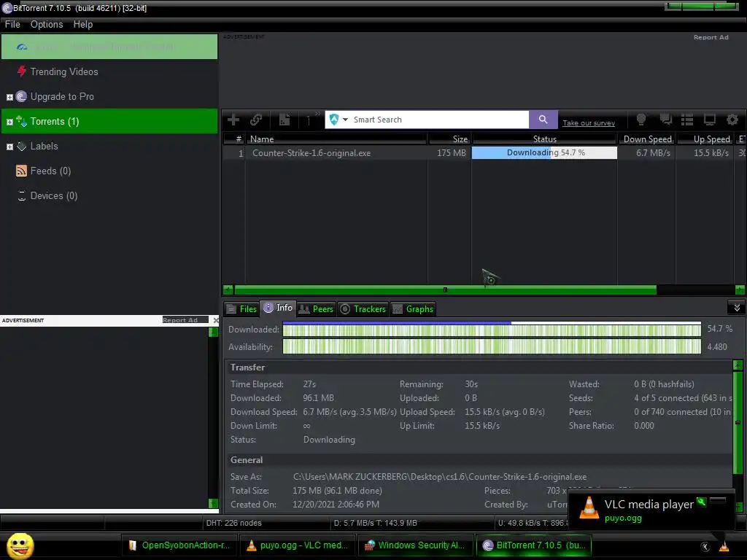Click the purple magnifier search button

543,120
